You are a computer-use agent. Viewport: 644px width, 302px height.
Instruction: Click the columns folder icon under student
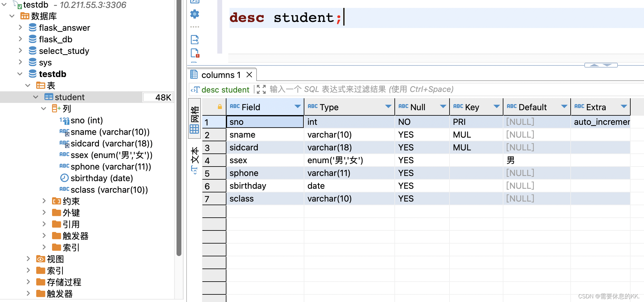[56, 108]
